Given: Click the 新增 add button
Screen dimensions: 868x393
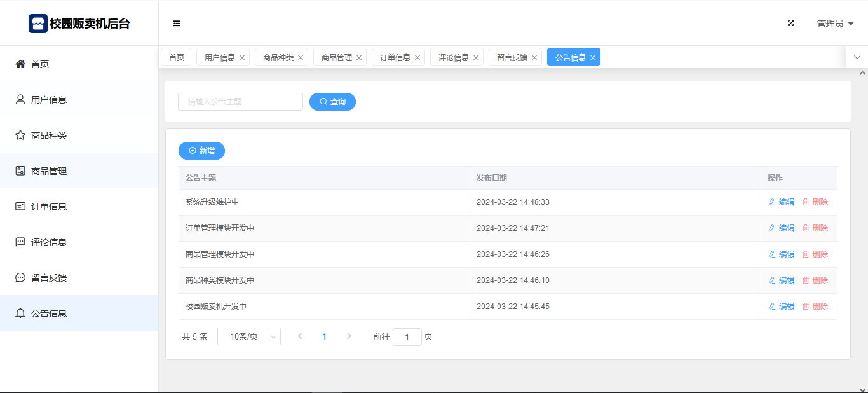Looking at the screenshot, I should 201,151.
